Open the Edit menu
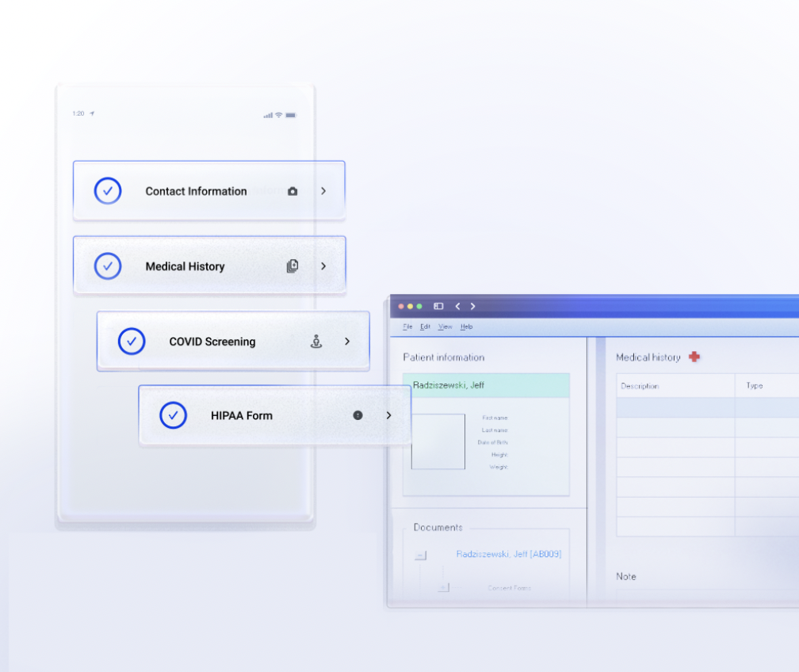The image size is (799, 672). click(x=425, y=326)
